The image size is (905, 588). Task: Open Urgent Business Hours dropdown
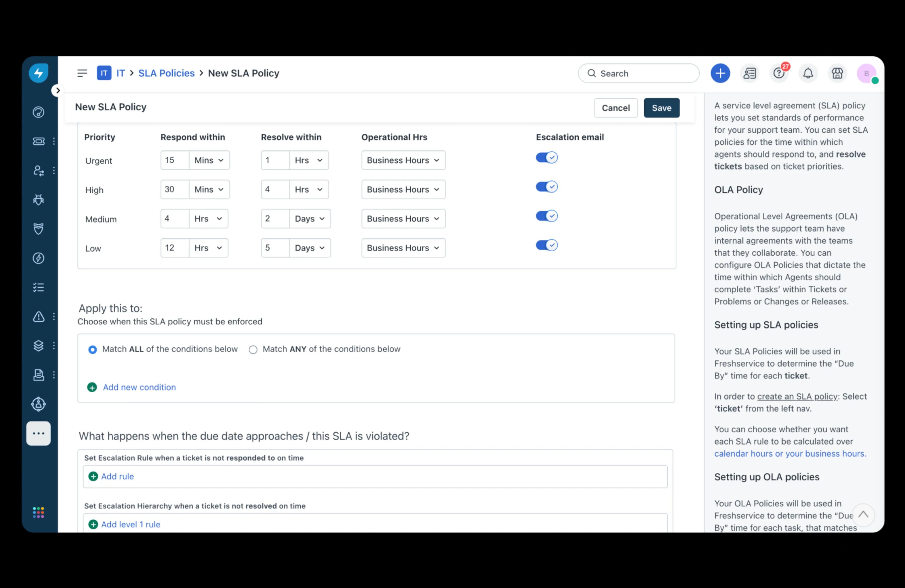(x=403, y=160)
